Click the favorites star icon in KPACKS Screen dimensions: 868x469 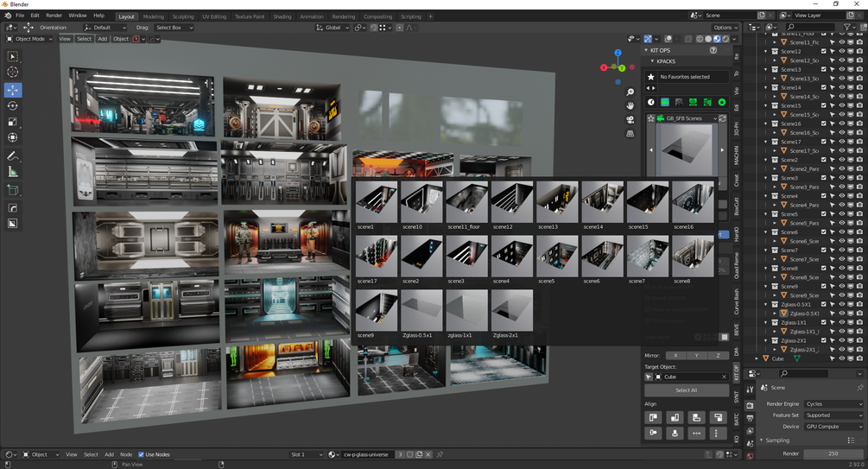(x=651, y=77)
